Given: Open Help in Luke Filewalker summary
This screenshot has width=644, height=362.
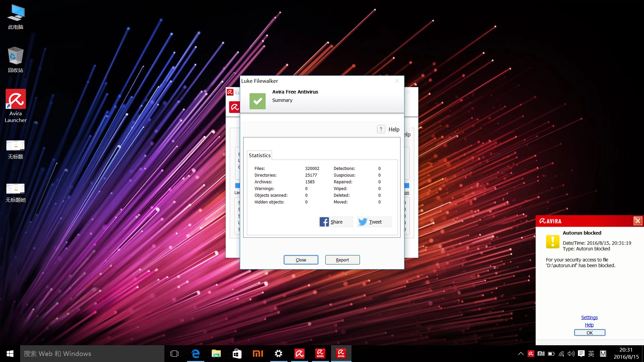Looking at the screenshot, I should pos(394,129).
